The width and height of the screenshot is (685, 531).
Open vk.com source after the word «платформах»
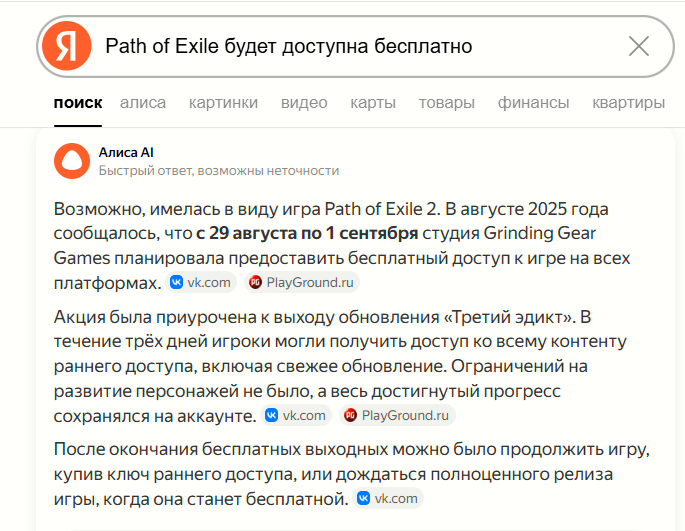pos(201,282)
